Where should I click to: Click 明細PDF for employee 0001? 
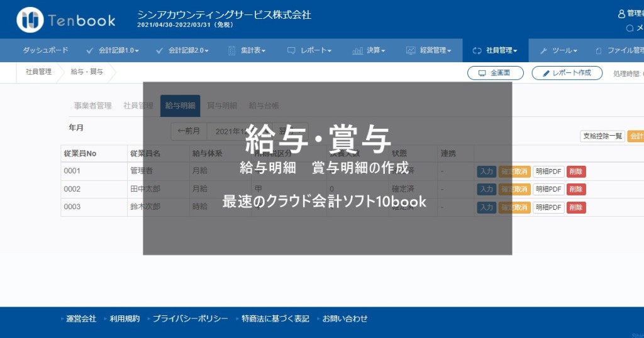(548, 172)
